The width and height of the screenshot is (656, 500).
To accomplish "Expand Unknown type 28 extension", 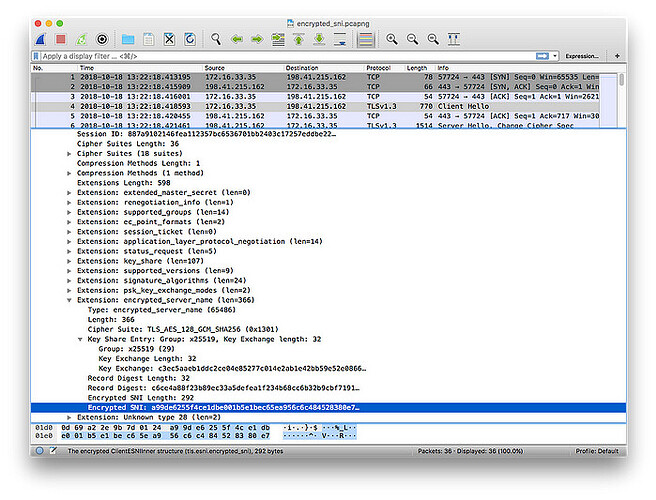I will [69, 418].
